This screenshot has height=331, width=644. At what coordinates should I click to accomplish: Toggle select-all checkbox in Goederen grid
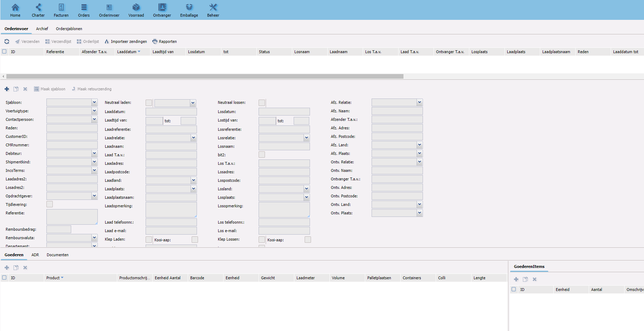click(4, 277)
